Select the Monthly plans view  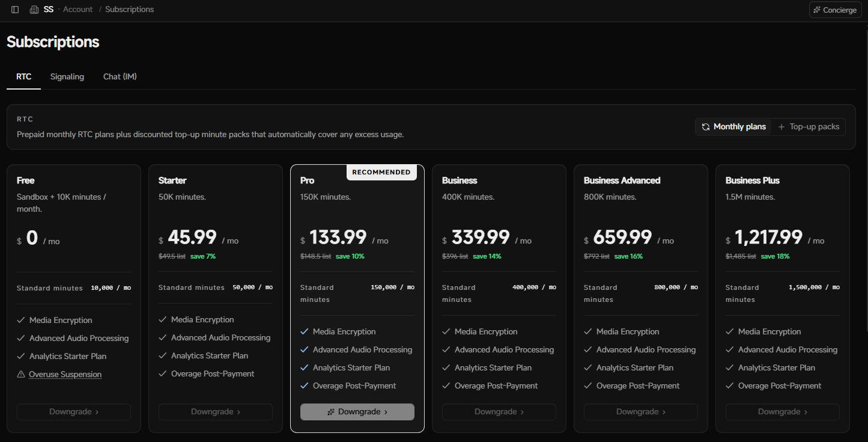click(733, 127)
